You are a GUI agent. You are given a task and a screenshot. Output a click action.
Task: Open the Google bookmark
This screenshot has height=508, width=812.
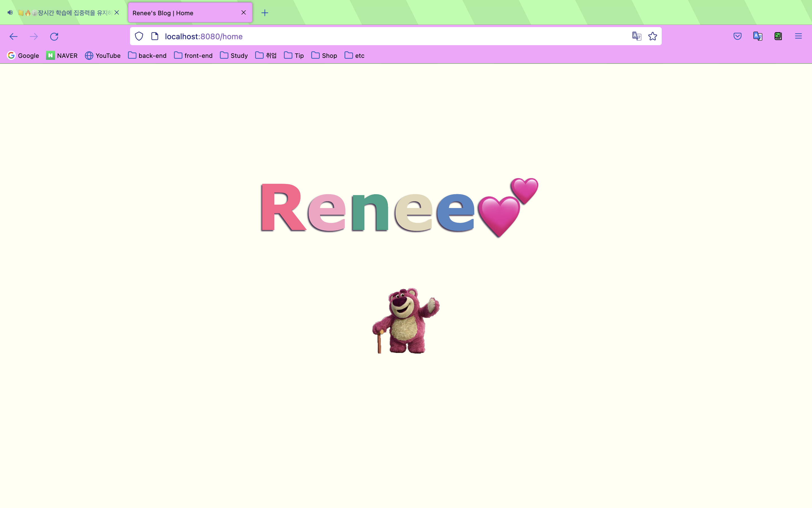[x=23, y=55]
